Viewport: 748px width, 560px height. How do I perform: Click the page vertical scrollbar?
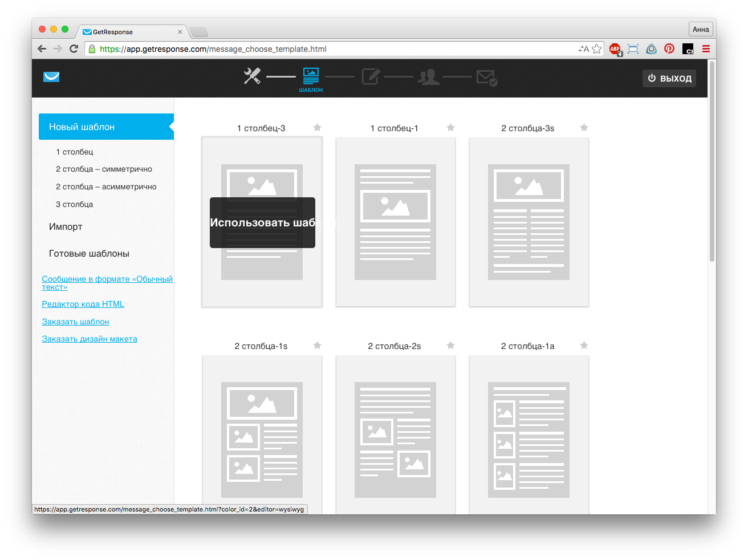(712, 171)
